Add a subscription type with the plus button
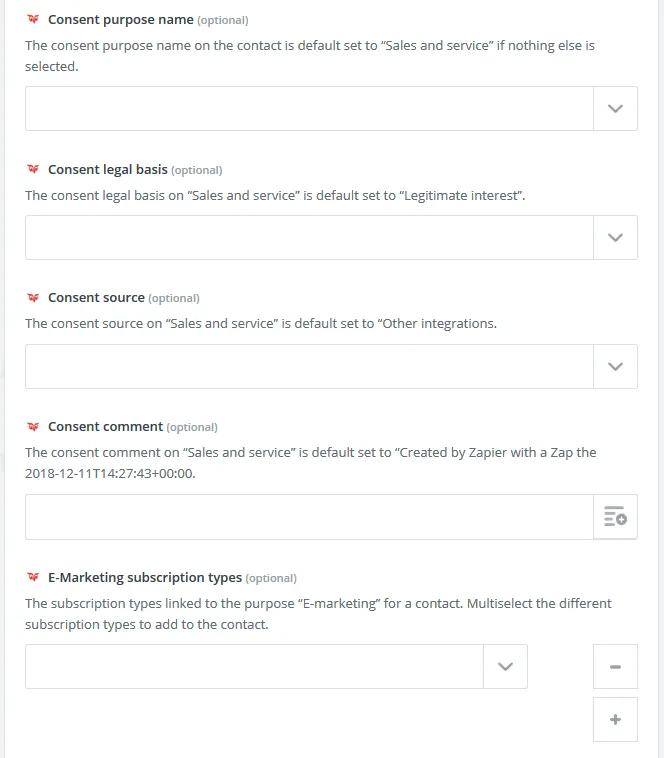This screenshot has height=758, width=664. click(615, 719)
